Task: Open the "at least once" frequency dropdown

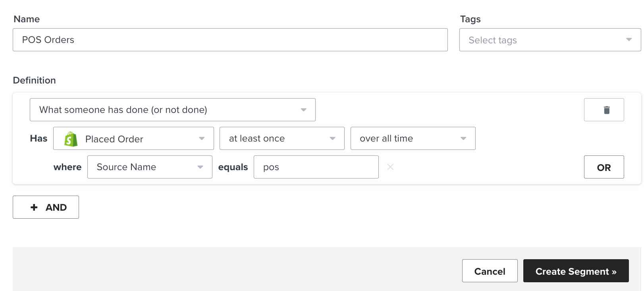Action: tap(282, 138)
